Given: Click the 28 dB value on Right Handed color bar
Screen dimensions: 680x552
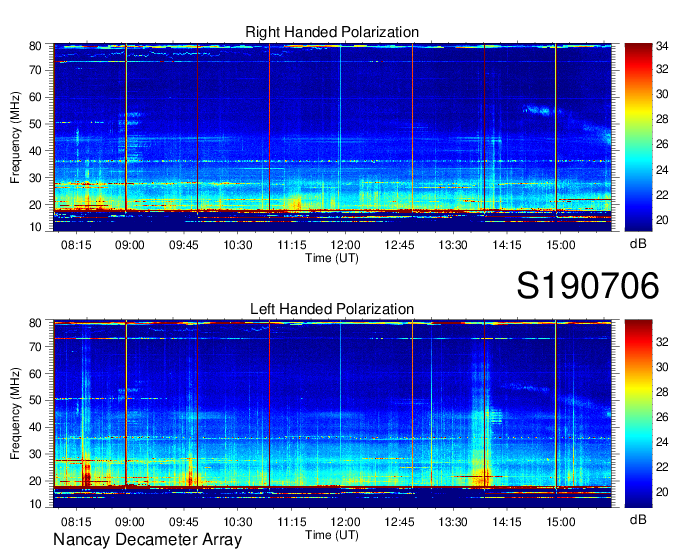Looking at the screenshot, I should (x=662, y=119).
